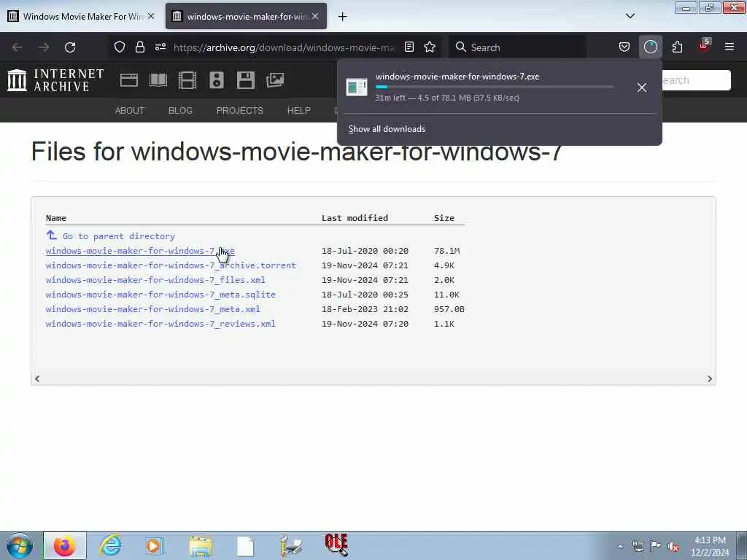747x560 pixels.
Task: Open the Firefox application menu
Action: [x=729, y=47]
